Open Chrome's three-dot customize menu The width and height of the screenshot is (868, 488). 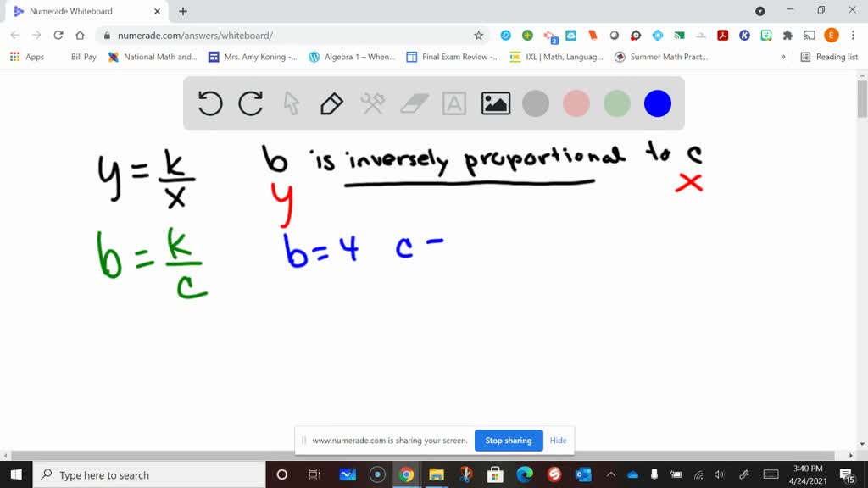point(852,36)
